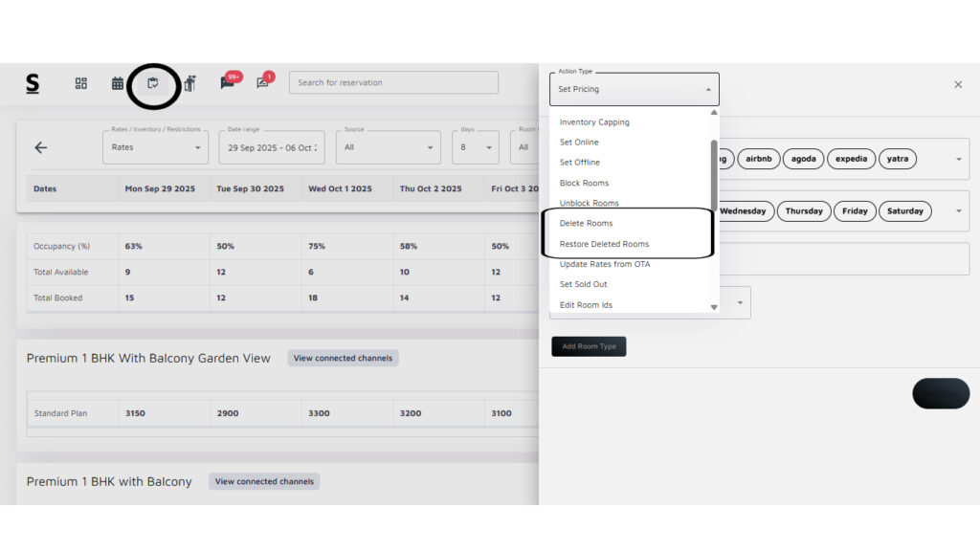980x551 pixels.
Task: Go back using the left arrow
Action: tap(40, 147)
